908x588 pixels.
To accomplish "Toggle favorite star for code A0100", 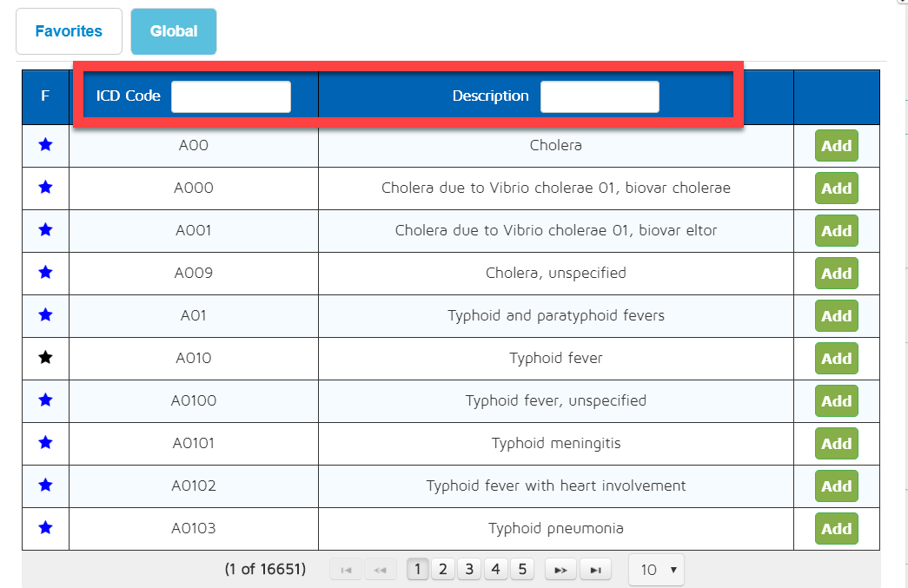I will pos(45,400).
